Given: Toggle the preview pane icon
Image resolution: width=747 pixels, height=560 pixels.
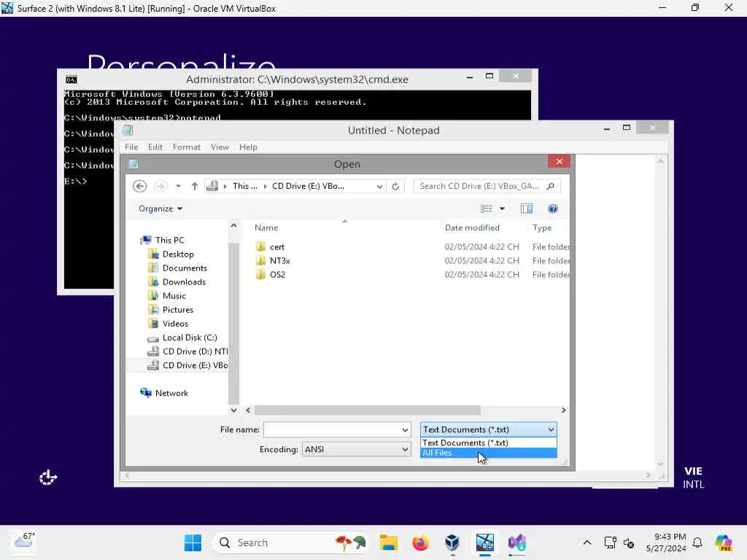Looking at the screenshot, I should click(x=527, y=209).
